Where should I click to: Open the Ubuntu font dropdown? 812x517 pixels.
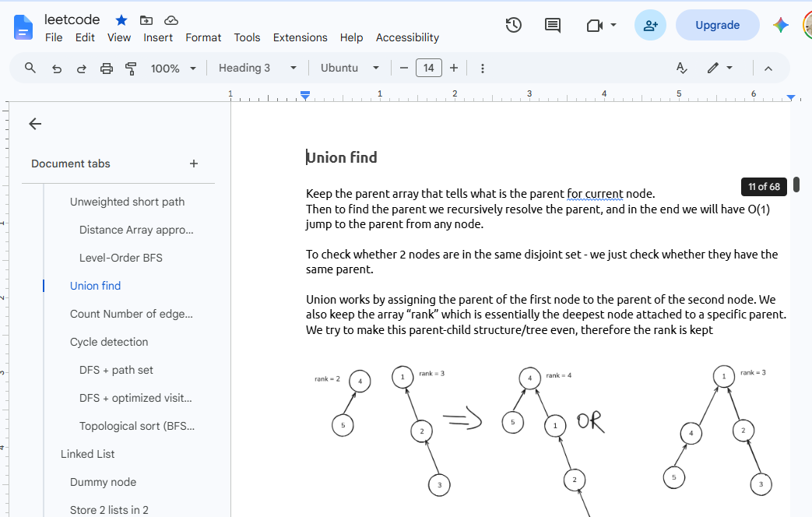[x=350, y=68]
